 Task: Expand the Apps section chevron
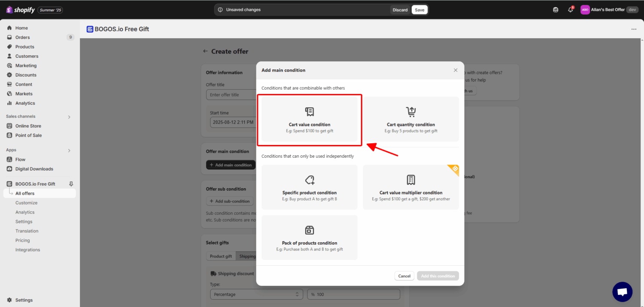69,150
